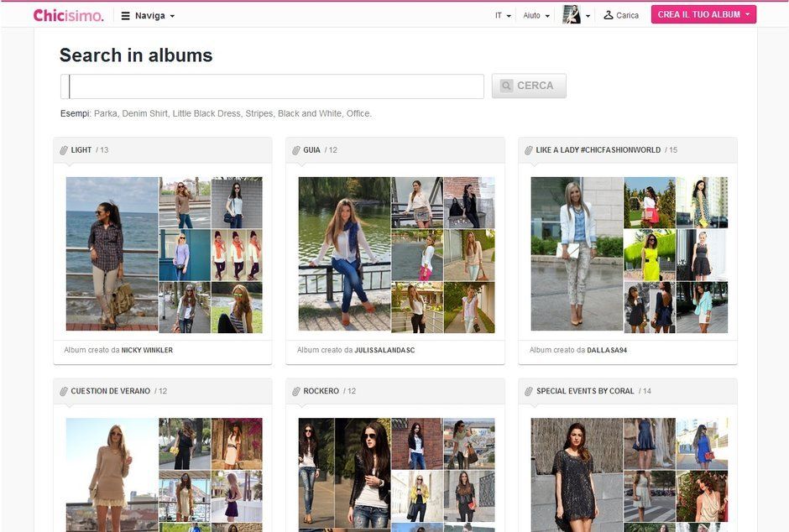Click the LIGHT album count '/ 13'
Image resolution: width=789 pixels, height=532 pixels.
click(x=102, y=150)
